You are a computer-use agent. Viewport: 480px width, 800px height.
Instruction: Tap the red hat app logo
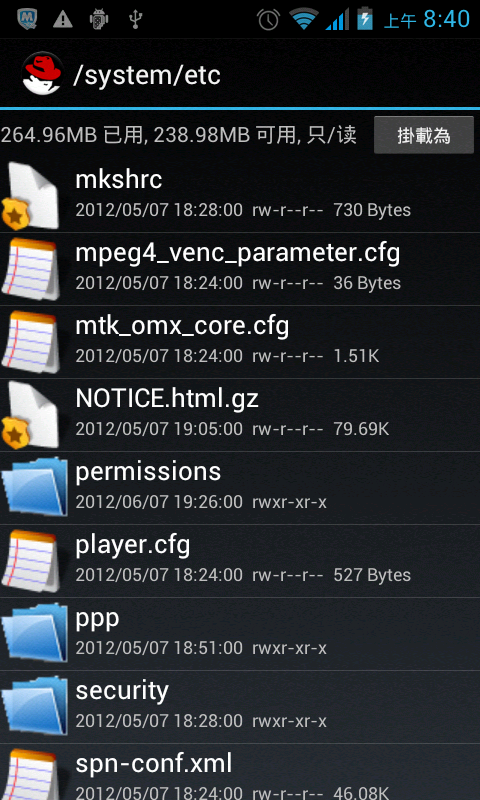coord(42,74)
